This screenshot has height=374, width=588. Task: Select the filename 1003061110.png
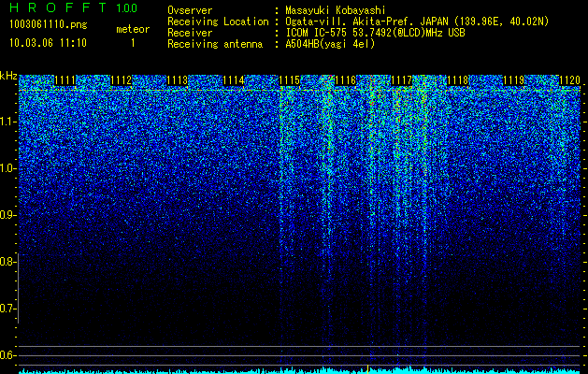point(49,25)
